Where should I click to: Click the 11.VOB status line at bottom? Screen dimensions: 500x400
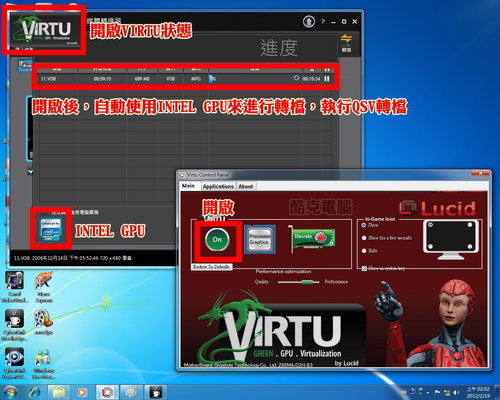click(x=73, y=258)
